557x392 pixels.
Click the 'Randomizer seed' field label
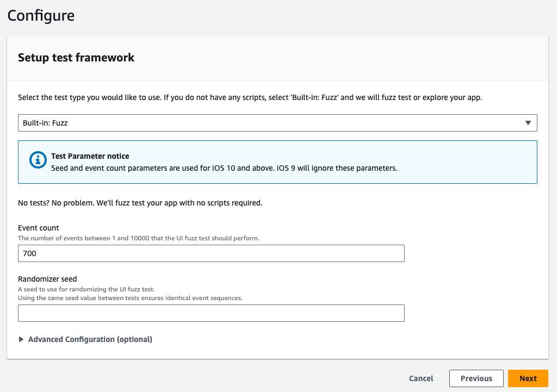[47, 279]
